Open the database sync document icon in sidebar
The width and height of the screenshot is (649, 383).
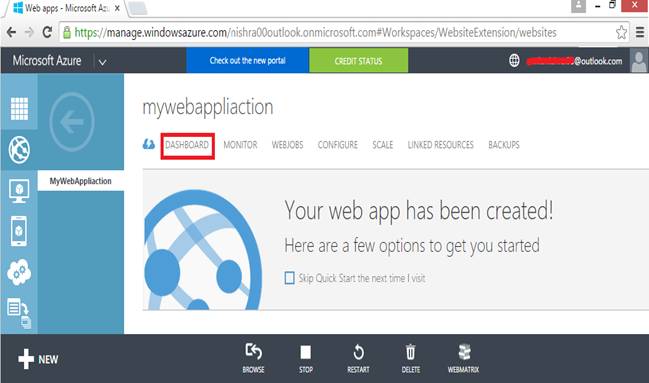pos(19,313)
